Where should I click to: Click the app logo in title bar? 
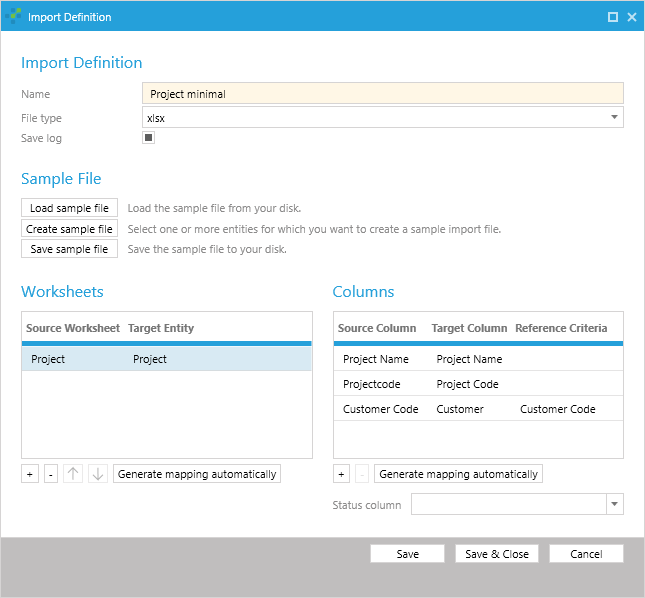pos(15,17)
